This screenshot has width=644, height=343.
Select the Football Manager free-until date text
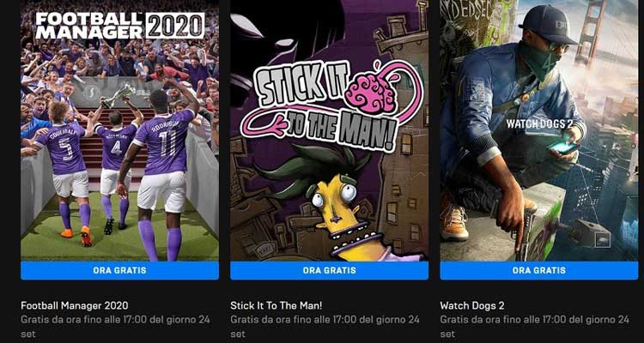click(x=115, y=326)
